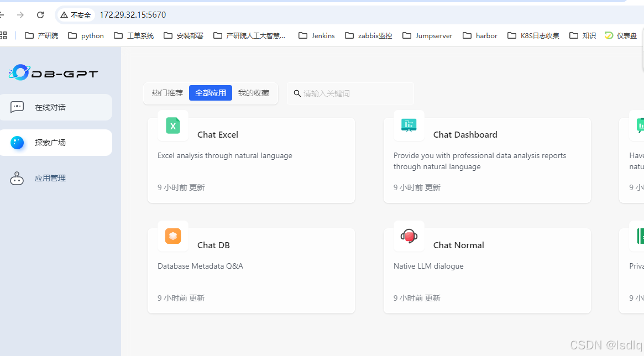Click the keyword search input field
The width and height of the screenshot is (644, 356).
point(350,93)
